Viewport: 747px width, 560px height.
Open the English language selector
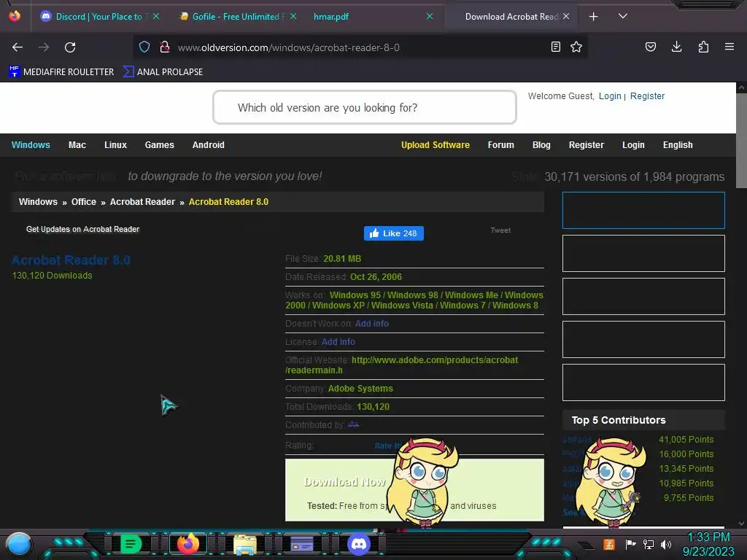678,145
